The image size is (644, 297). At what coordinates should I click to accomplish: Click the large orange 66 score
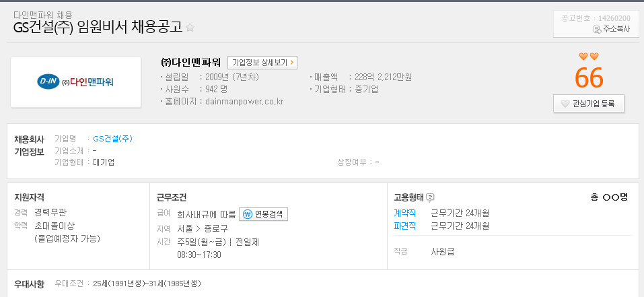pyautogui.click(x=589, y=77)
